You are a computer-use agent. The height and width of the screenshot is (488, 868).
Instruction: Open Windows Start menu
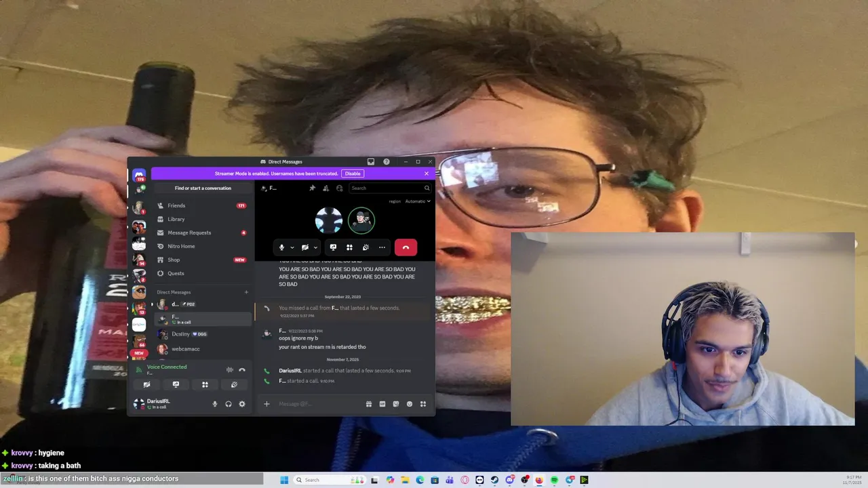(284, 480)
